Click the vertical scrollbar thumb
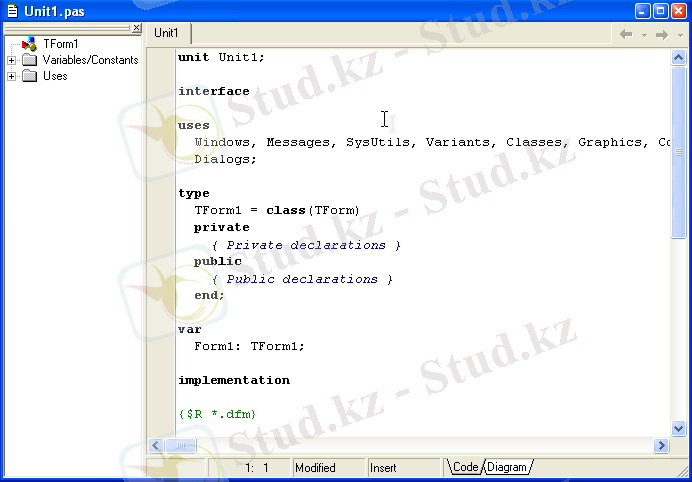Image resolution: width=692 pixels, height=482 pixels. click(678, 152)
